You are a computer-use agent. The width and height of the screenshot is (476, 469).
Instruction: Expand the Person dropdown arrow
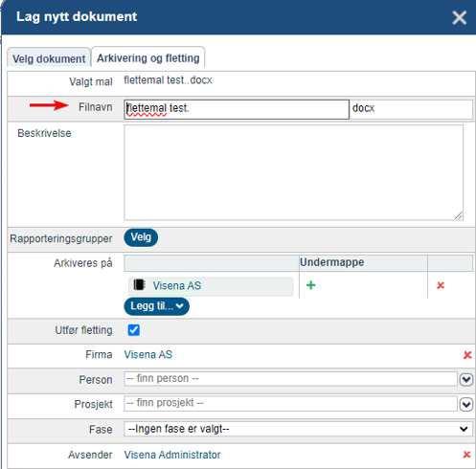(x=466, y=379)
